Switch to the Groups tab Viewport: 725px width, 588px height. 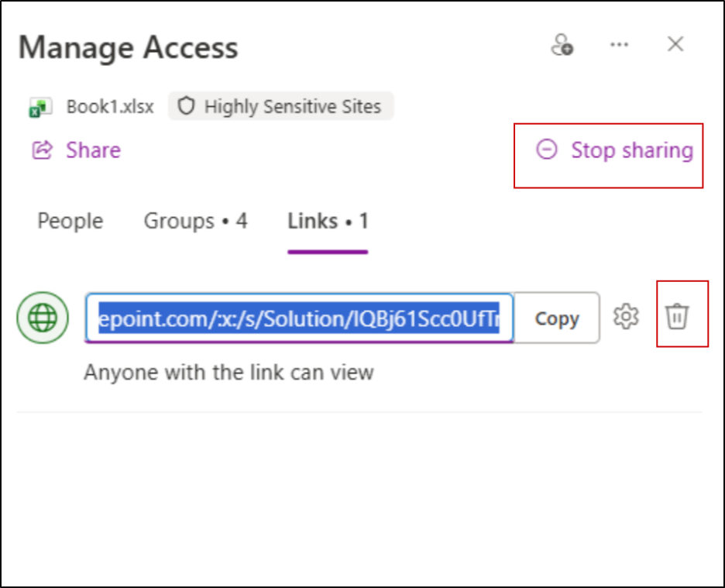click(x=195, y=222)
